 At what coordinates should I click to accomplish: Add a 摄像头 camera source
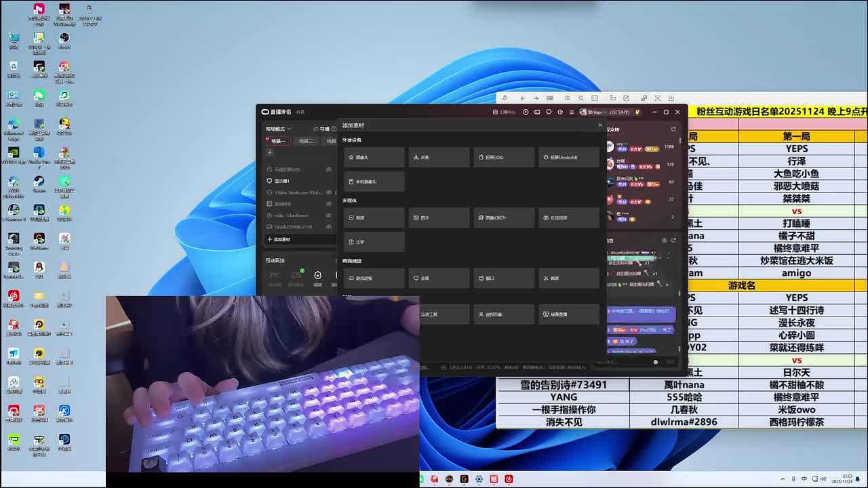click(374, 157)
